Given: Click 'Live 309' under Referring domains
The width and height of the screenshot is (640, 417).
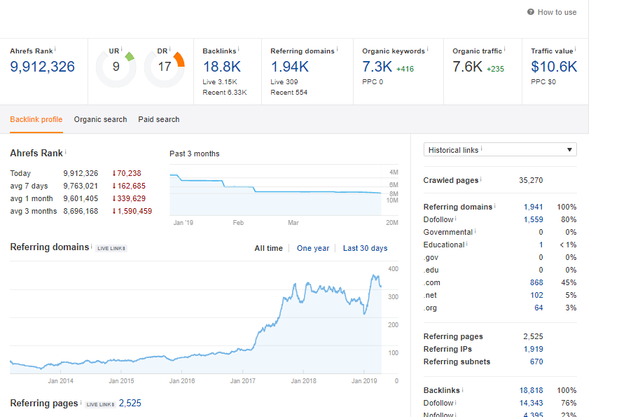Looking at the screenshot, I should click(x=284, y=82).
